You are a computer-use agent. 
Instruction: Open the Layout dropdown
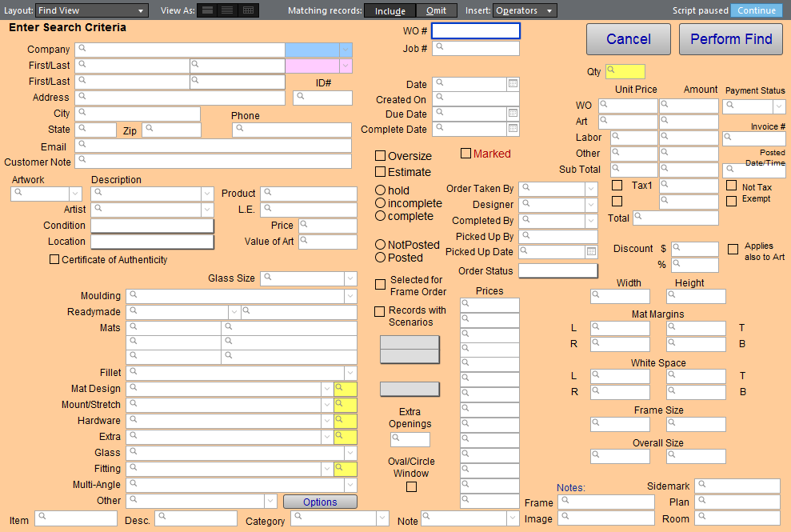tap(92, 10)
